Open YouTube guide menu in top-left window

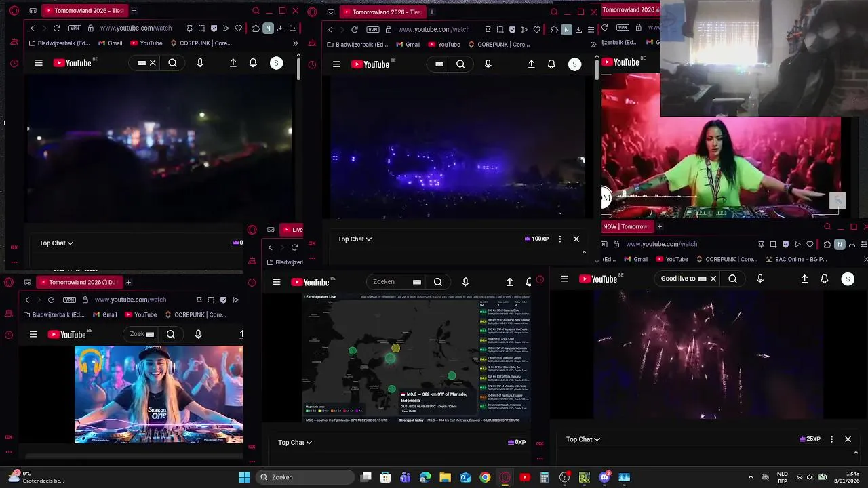click(39, 63)
